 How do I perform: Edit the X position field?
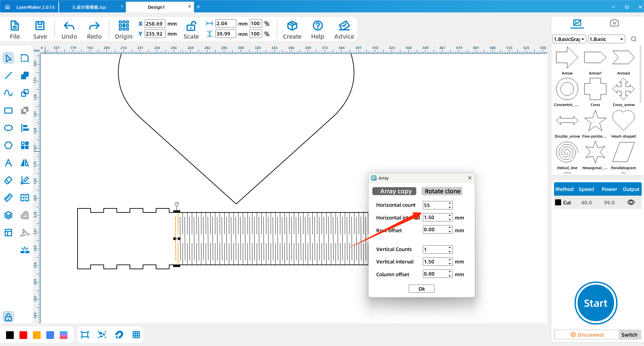coord(155,24)
